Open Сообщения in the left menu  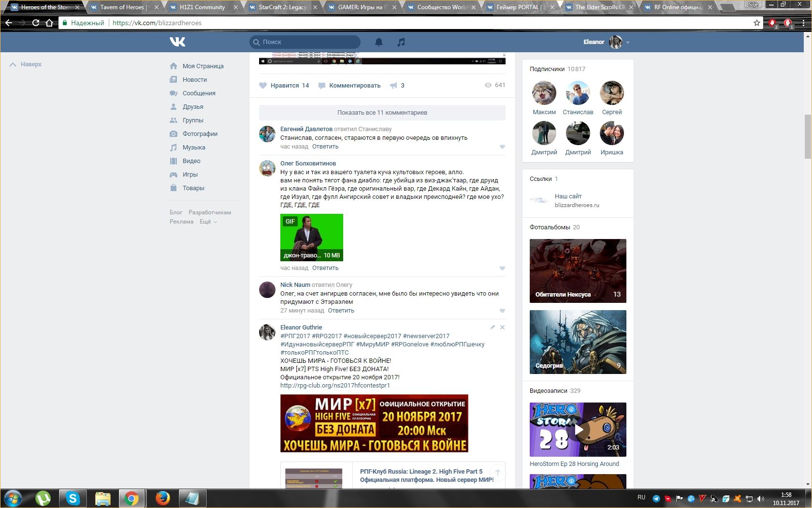199,93
